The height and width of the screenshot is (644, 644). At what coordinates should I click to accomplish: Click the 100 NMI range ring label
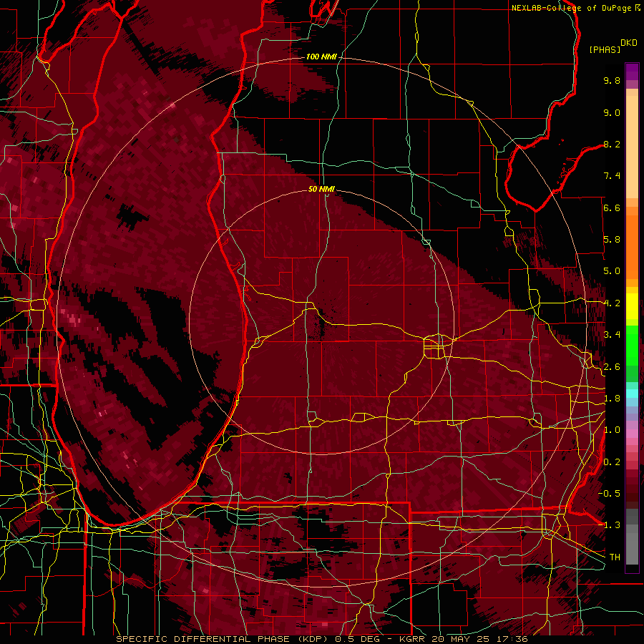pyautogui.click(x=321, y=57)
